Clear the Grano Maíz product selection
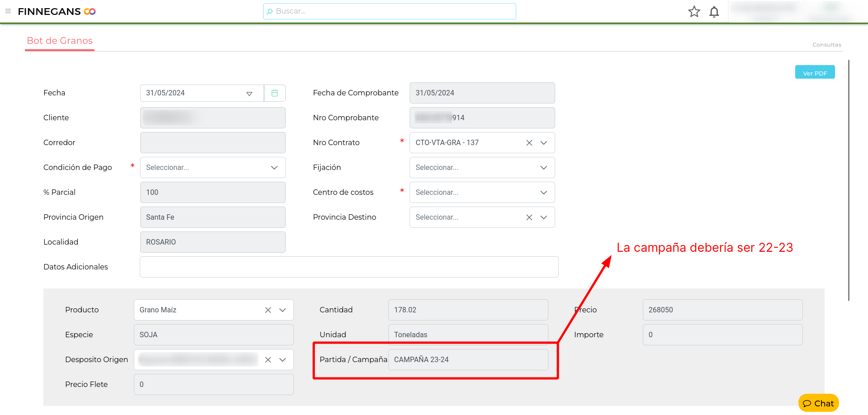Image resolution: width=868 pixels, height=415 pixels. pos(268,310)
